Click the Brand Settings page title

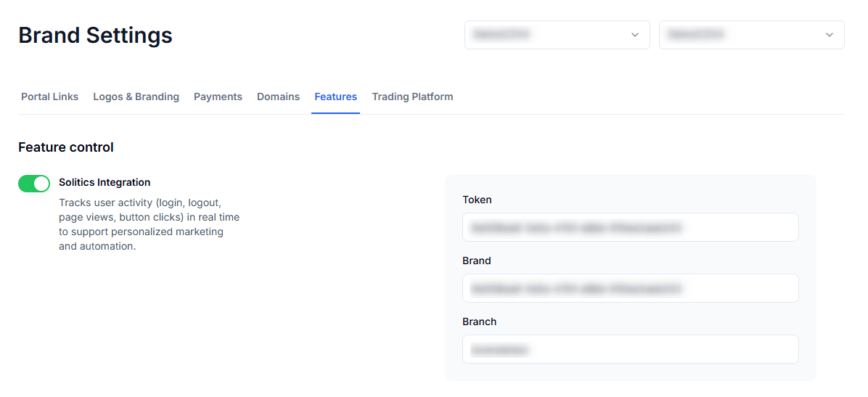(x=95, y=35)
